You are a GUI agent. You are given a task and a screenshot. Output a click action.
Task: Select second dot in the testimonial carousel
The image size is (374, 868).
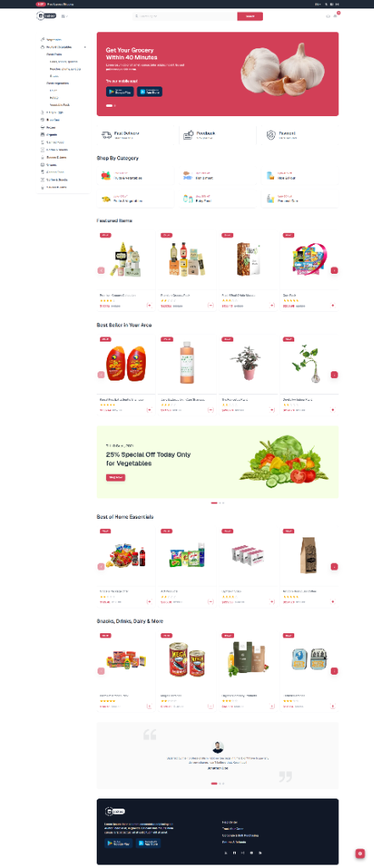click(220, 783)
